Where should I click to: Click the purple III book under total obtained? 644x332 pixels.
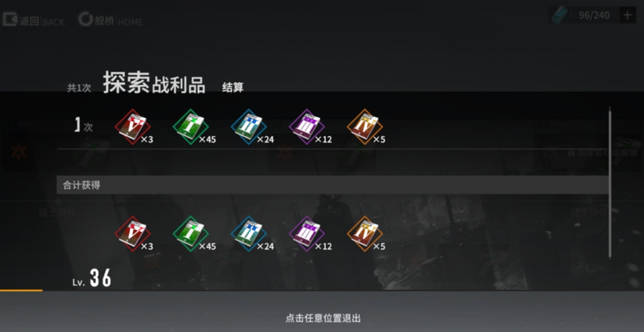tap(306, 234)
